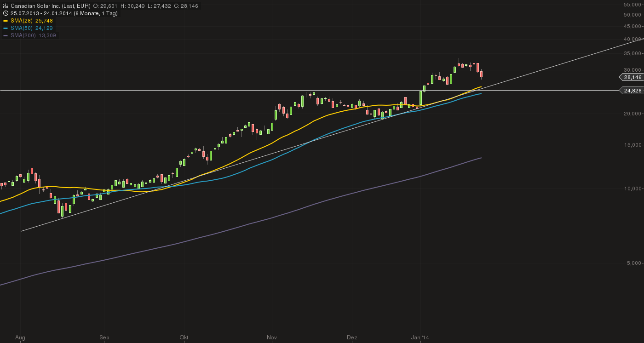
Task: Select the SMA(28) 25,748 legend entry
Action: click(x=32, y=21)
